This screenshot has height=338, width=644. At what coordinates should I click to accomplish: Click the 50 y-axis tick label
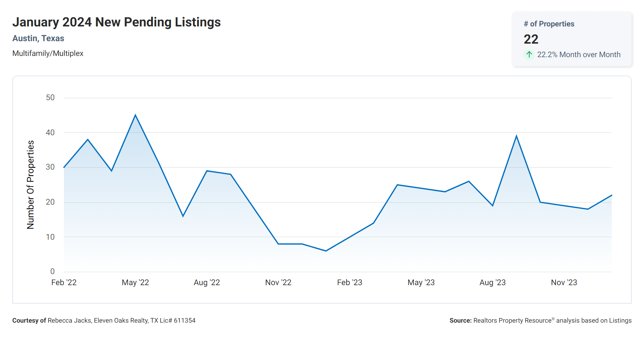50,98
